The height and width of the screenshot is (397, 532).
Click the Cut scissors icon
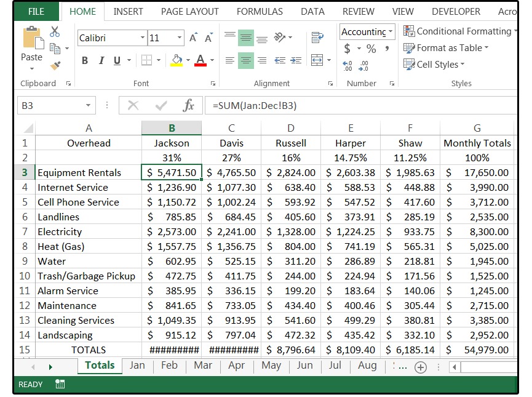click(55, 31)
